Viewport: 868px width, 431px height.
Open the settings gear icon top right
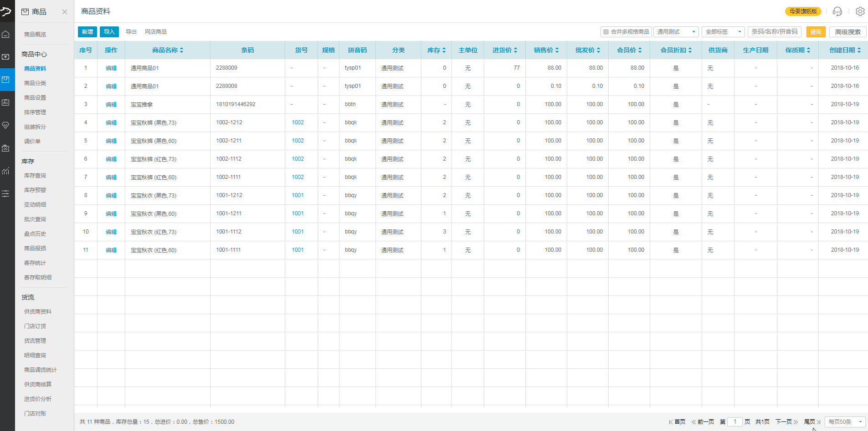(x=860, y=11)
